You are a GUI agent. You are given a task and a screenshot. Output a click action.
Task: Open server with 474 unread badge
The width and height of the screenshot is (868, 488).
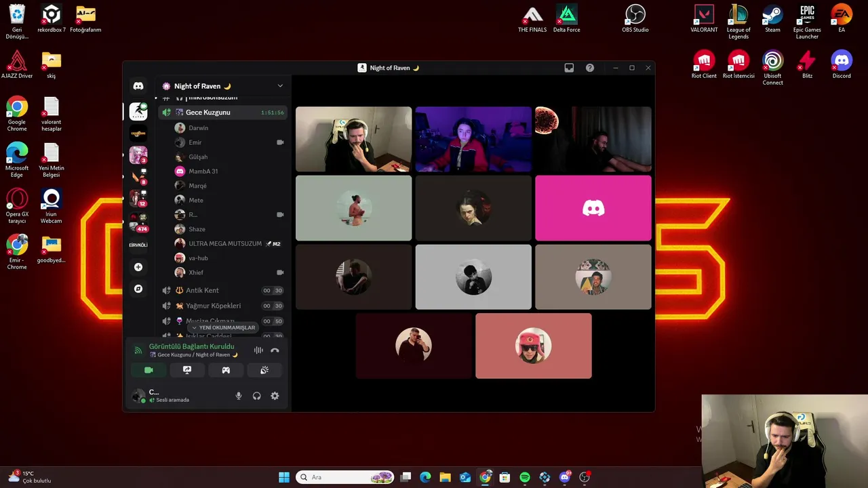click(138, 222)
